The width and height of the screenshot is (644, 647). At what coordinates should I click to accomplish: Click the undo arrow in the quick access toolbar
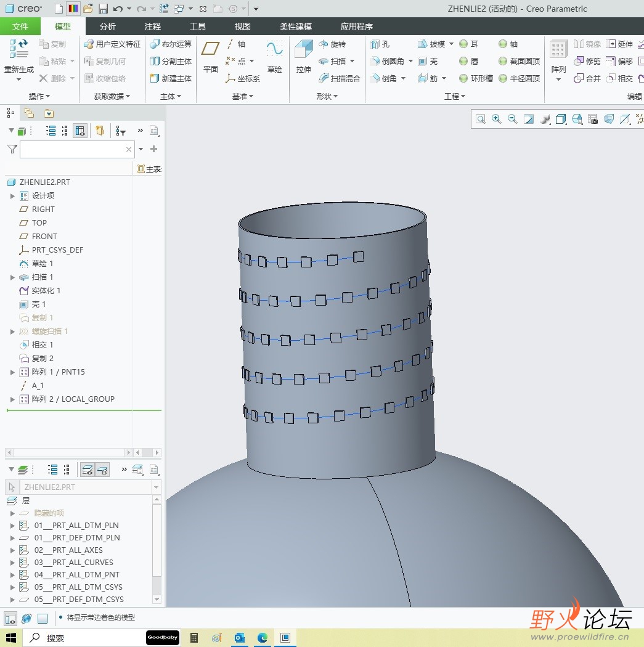click(118, 9)
